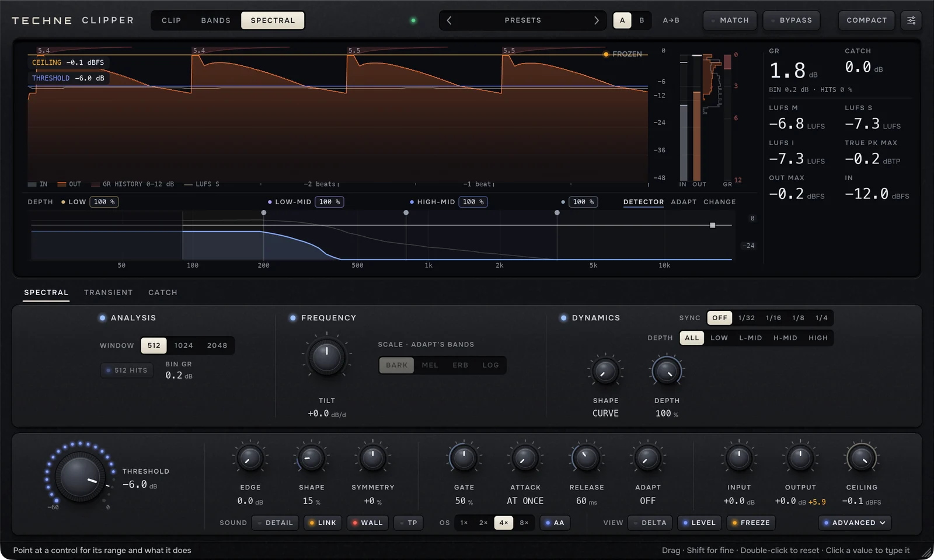Click the window resize grip corner
Viewport: 934px width, 560px height.
[x=926, y=552]
